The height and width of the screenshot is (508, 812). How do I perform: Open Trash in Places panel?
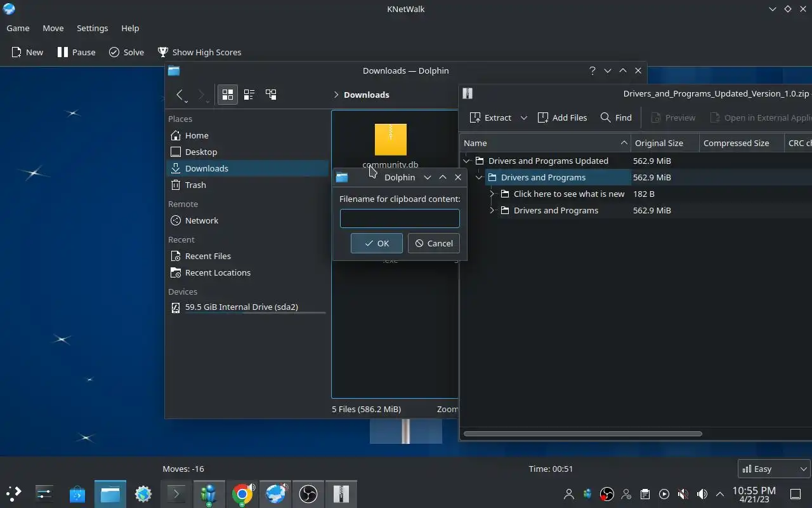click(247, 185)
